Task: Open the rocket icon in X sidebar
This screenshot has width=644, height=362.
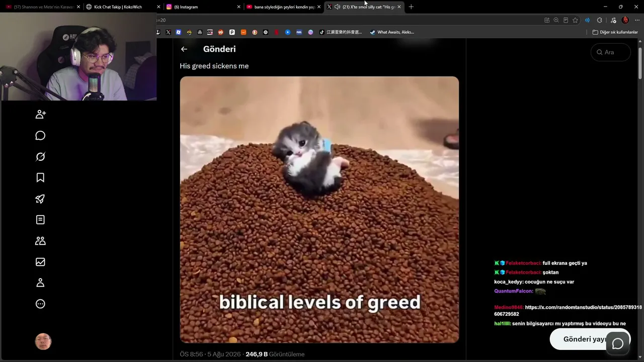Action: [41, 199]
